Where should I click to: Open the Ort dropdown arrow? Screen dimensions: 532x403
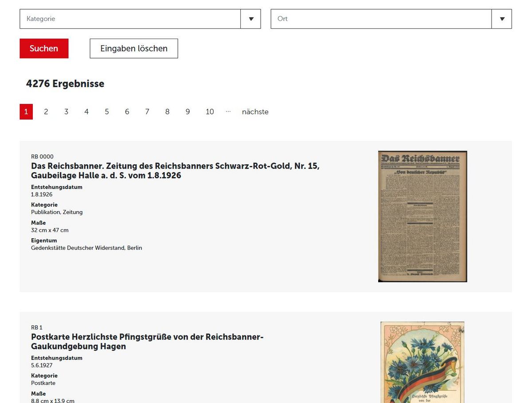502,19
